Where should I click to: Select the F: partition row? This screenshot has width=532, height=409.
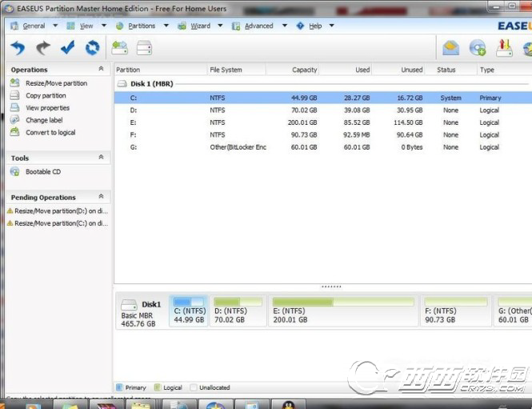click(323, 134)
